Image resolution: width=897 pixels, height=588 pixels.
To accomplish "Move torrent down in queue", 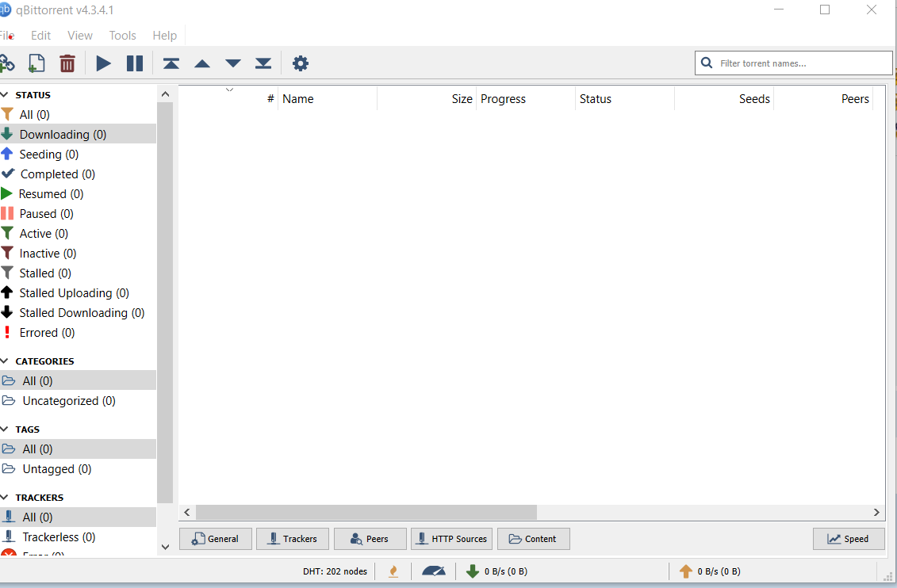I will (233, 63).
